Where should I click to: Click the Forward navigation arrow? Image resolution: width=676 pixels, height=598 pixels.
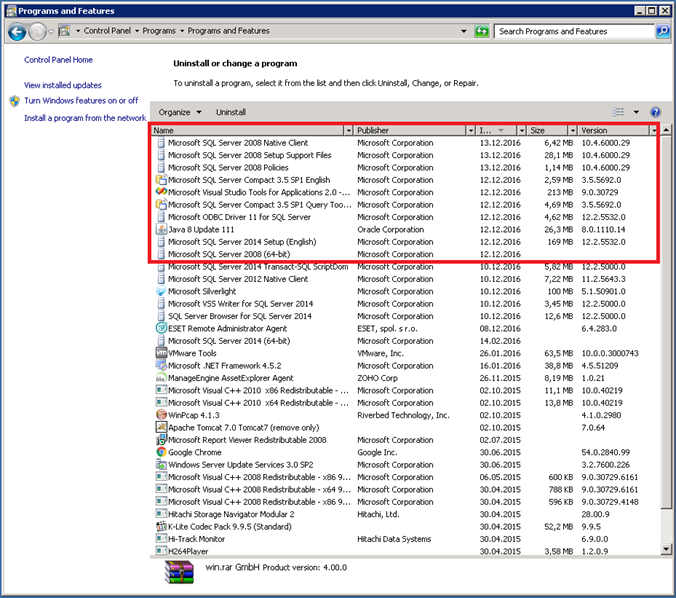click(38, 31)
